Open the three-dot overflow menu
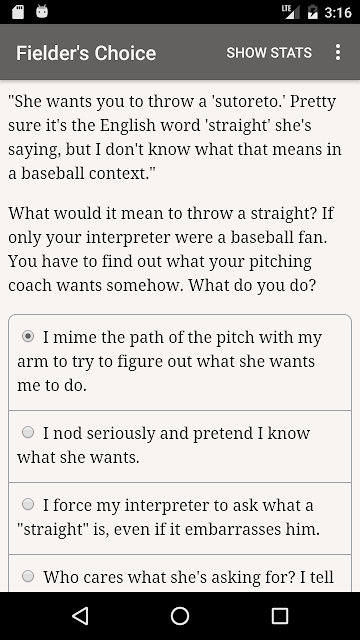Screen dimensions: 360x640 338,52
